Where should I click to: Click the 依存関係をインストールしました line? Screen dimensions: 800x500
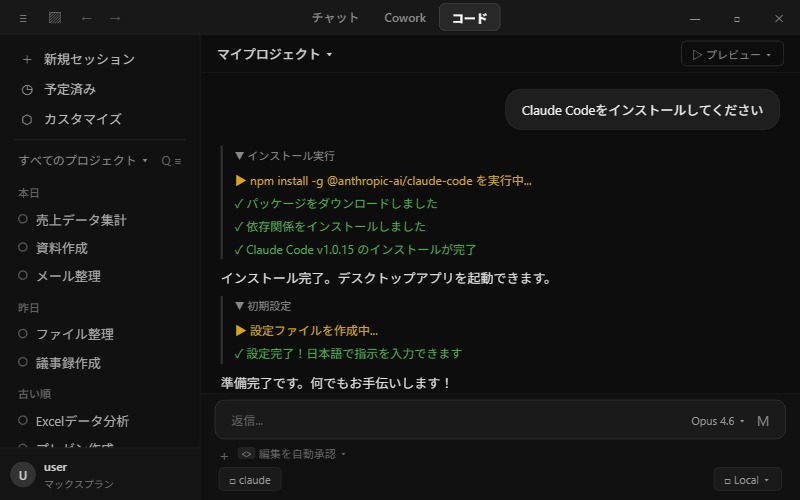(x=330, y=227)
